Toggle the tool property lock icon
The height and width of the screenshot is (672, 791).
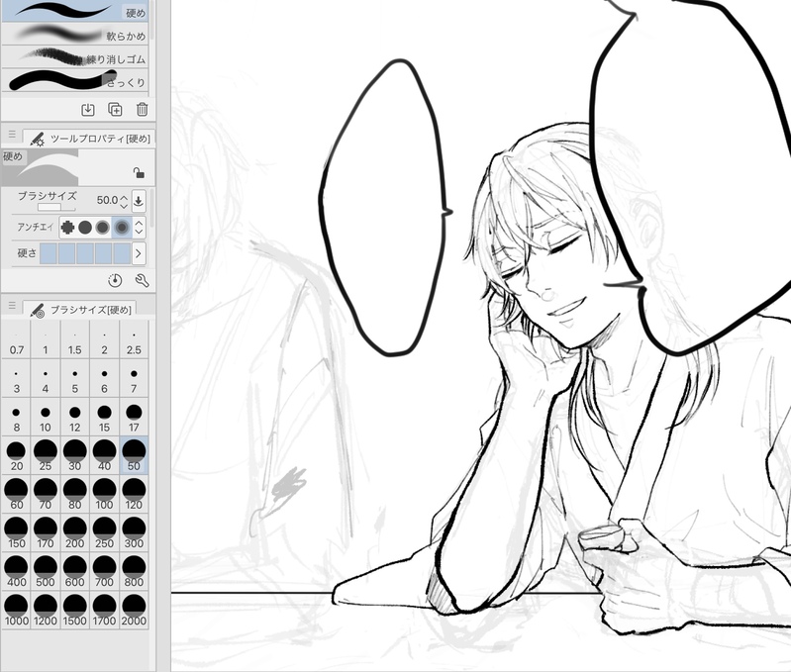tap(139, 173)
